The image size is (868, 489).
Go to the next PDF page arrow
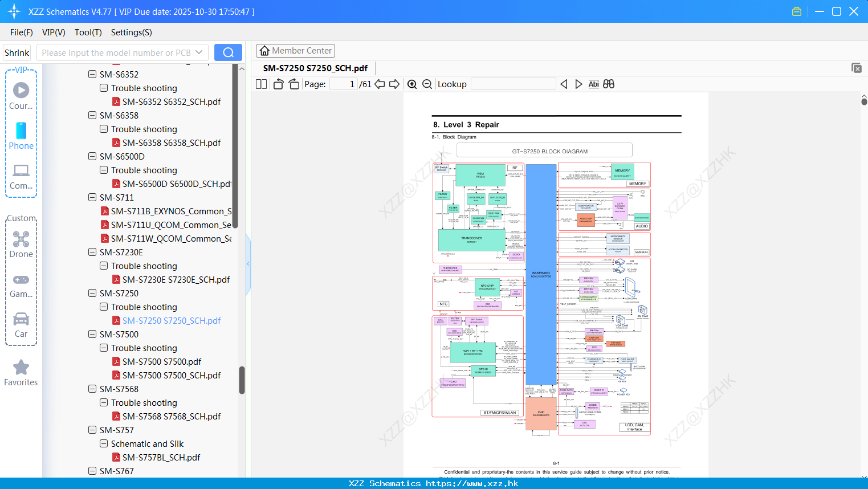point(394,84)
